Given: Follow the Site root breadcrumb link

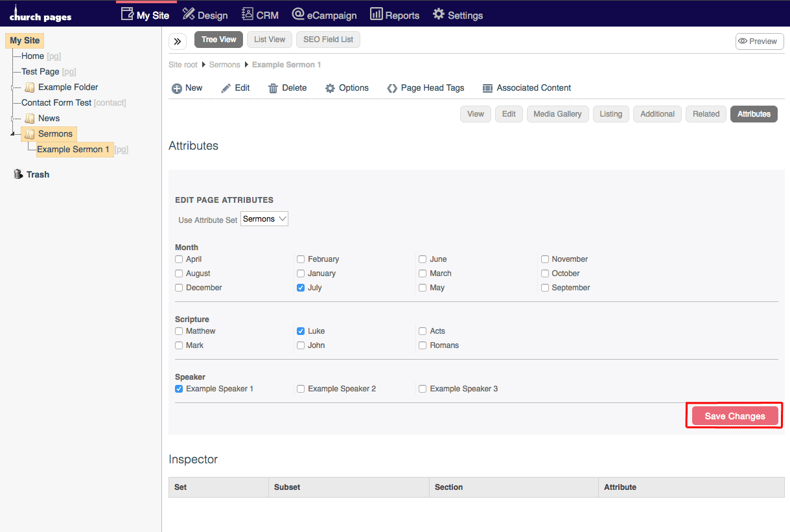Looking at the screenshot, I should [x=183, y=65].
